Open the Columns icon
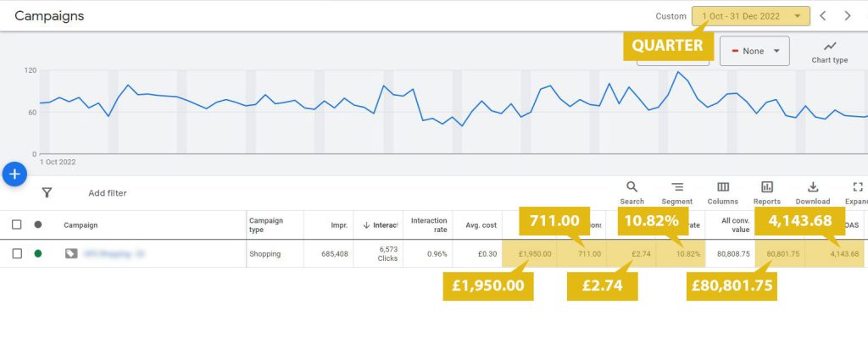Image resolution: width=868 pixels, height=338 pixels. [x=723, y=187]
